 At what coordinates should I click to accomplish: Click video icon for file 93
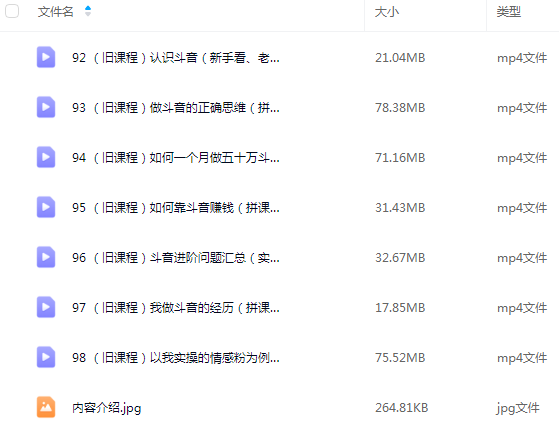(46, 107)
